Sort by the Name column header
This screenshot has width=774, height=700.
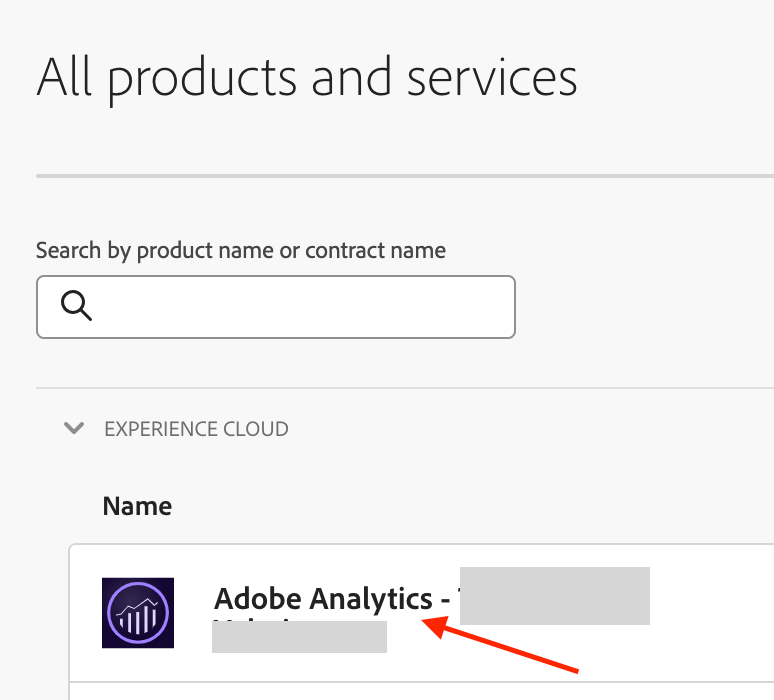137,506
